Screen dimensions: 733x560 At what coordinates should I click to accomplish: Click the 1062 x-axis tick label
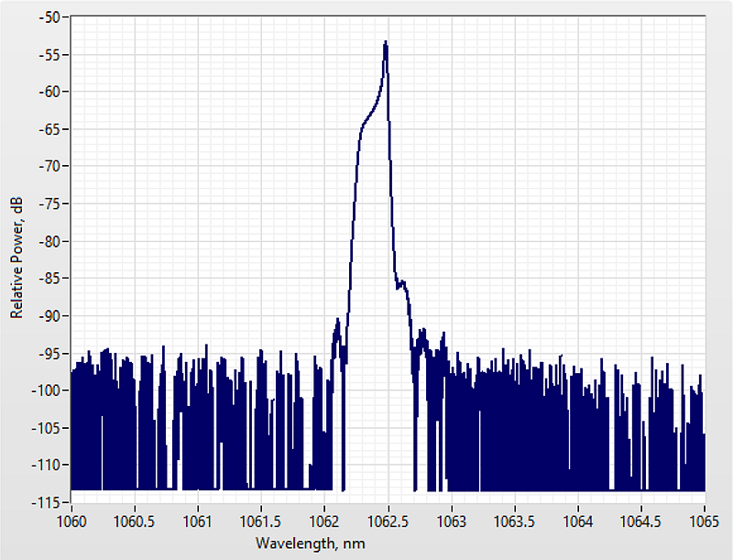pos(324,521)
